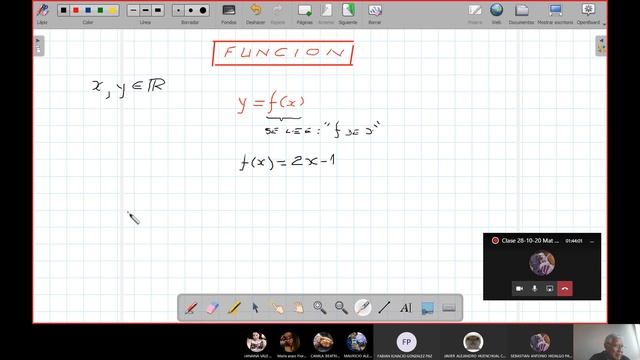Click the Borrar erase-page icon
The width and height of the screenshot is (640, 360).
click(x=375, y=10)
